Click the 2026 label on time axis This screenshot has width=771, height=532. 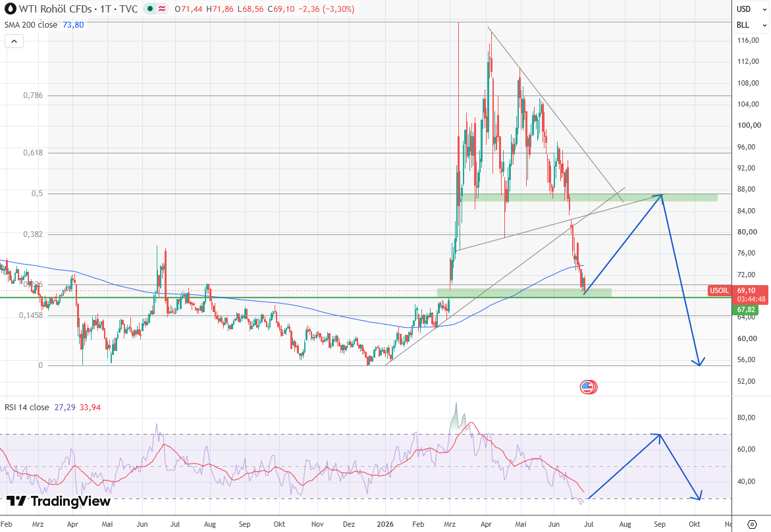coord(385,524)
